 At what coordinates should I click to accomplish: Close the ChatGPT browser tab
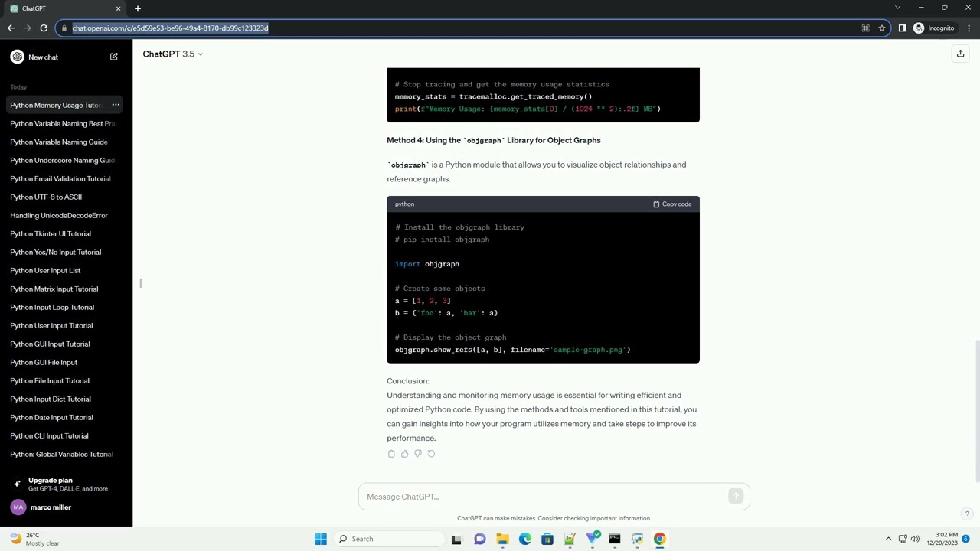click(x=118, y=8)
